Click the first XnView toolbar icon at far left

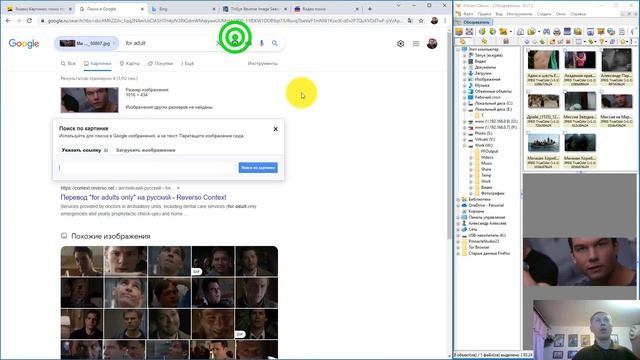pyautogui.click(x=459, y=31)
